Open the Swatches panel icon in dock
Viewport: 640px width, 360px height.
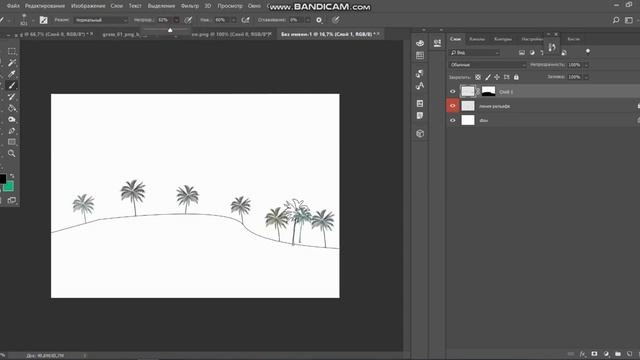(420, 56)
